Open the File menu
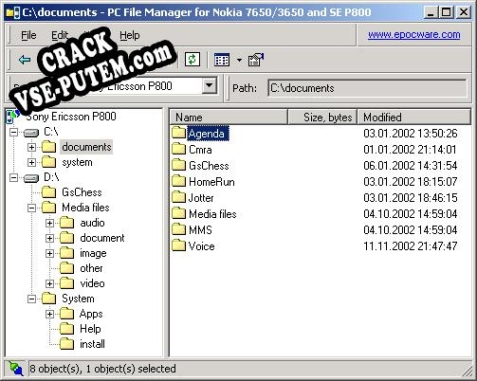 (x=29, y=35)
